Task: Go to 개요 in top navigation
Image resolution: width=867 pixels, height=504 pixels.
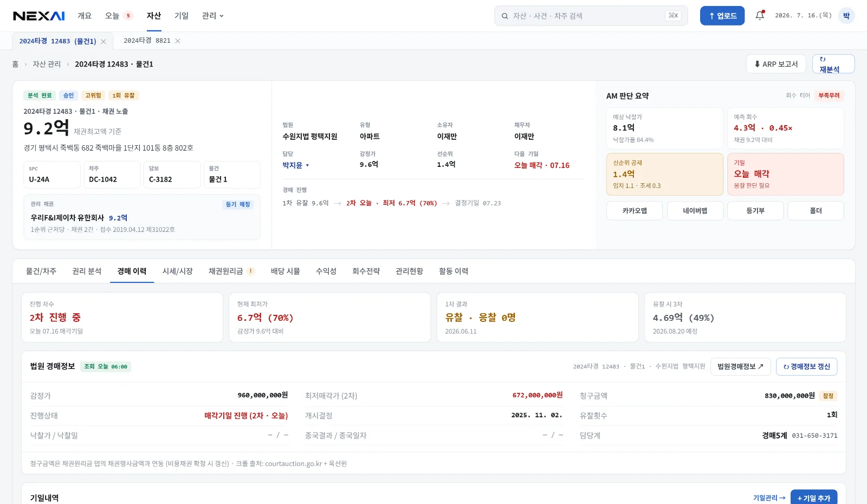Action: click(x=85, y=16)
